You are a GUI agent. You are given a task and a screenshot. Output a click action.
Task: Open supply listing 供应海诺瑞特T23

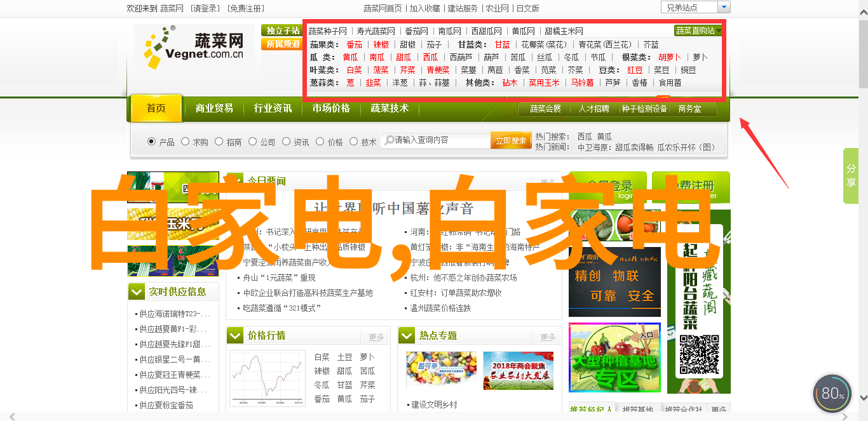pos(175,314)
